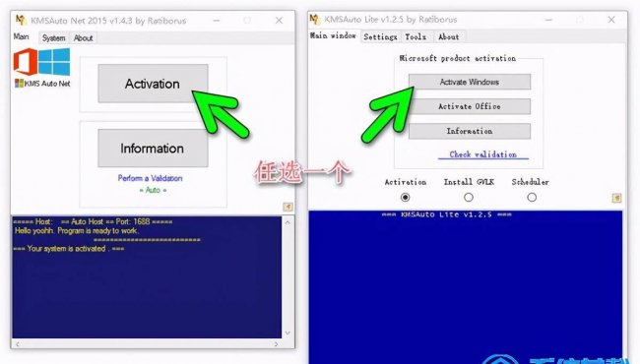Follow the Check validation link
640x364 pixels.
click(x=483, y=154)
